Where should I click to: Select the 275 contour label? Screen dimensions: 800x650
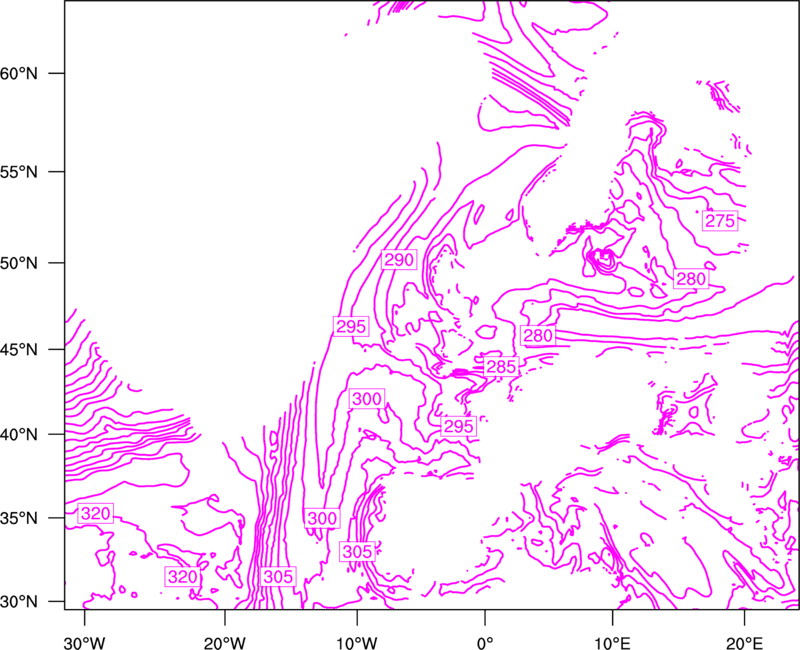720,221
